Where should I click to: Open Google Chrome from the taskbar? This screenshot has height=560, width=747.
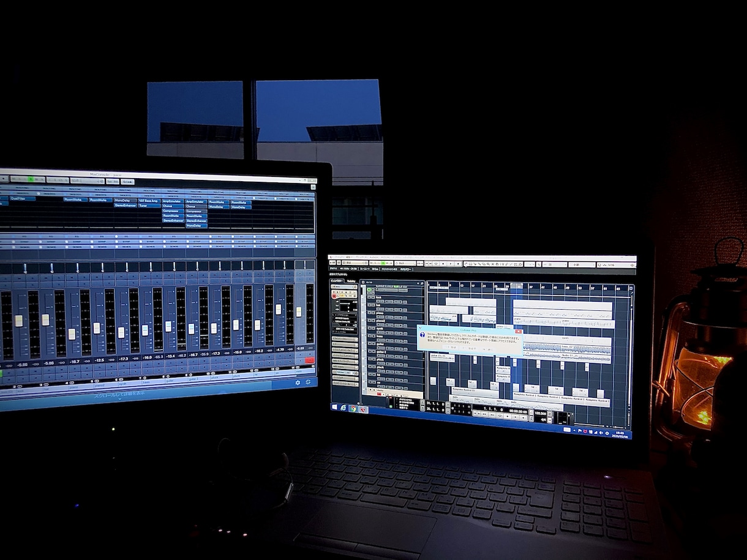[353, 409]
